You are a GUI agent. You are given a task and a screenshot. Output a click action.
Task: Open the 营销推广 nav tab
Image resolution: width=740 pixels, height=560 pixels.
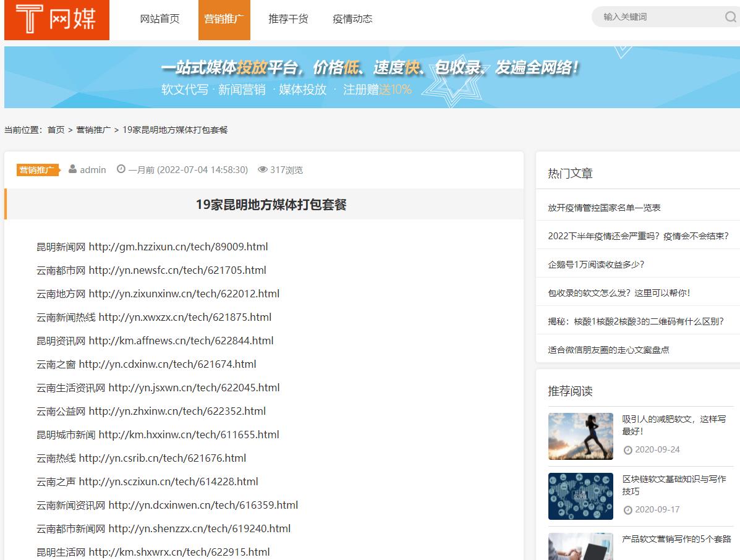224,20
